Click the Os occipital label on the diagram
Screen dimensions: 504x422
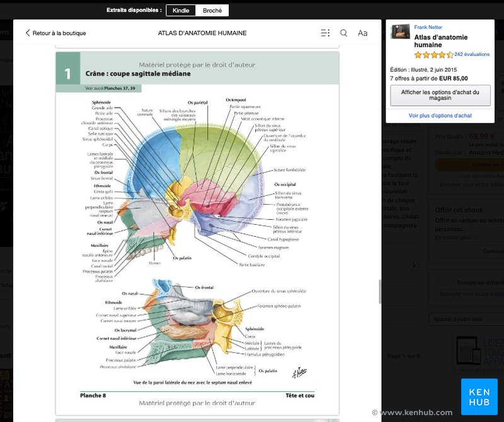[285, 184]
